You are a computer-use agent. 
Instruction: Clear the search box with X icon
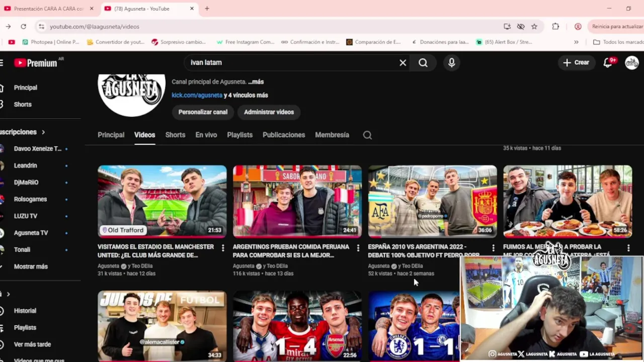point(403,63)
